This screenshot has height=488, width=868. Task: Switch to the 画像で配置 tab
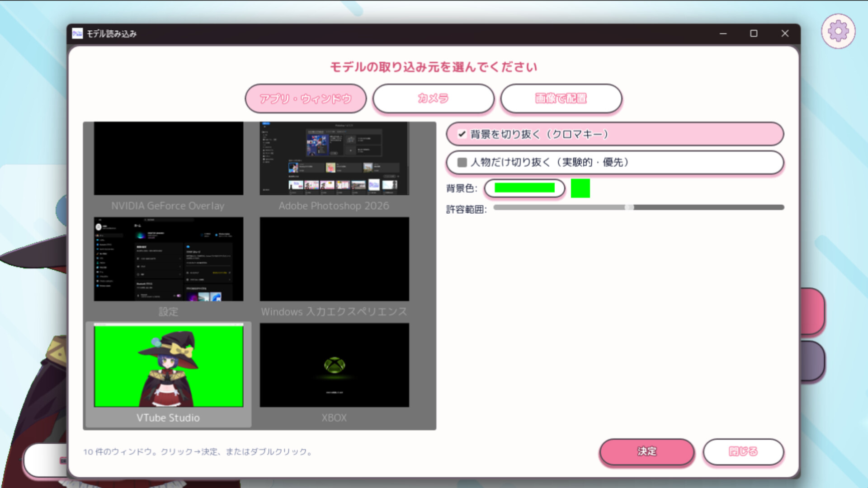(561, 99)
